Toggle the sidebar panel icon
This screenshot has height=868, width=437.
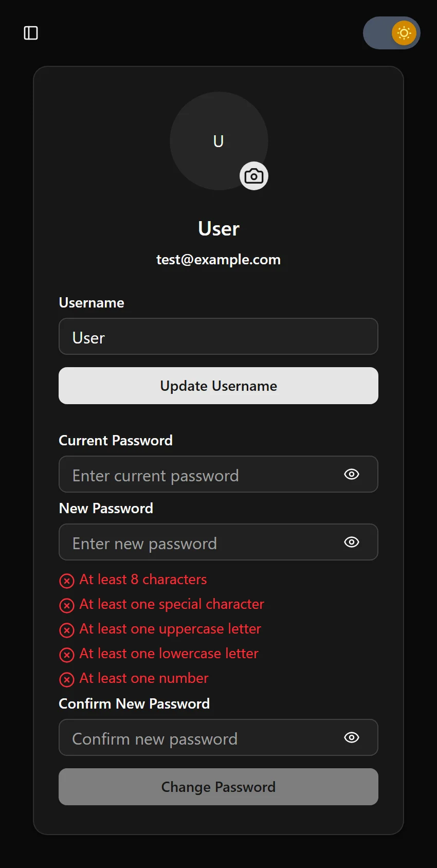tap(31, 33)
